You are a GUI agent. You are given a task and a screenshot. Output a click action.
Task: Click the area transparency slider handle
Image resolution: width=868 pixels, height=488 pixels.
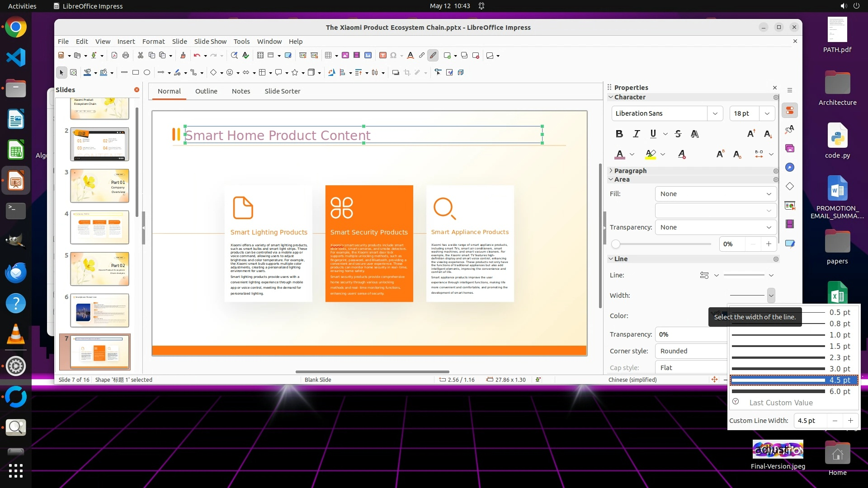(616, 244)
